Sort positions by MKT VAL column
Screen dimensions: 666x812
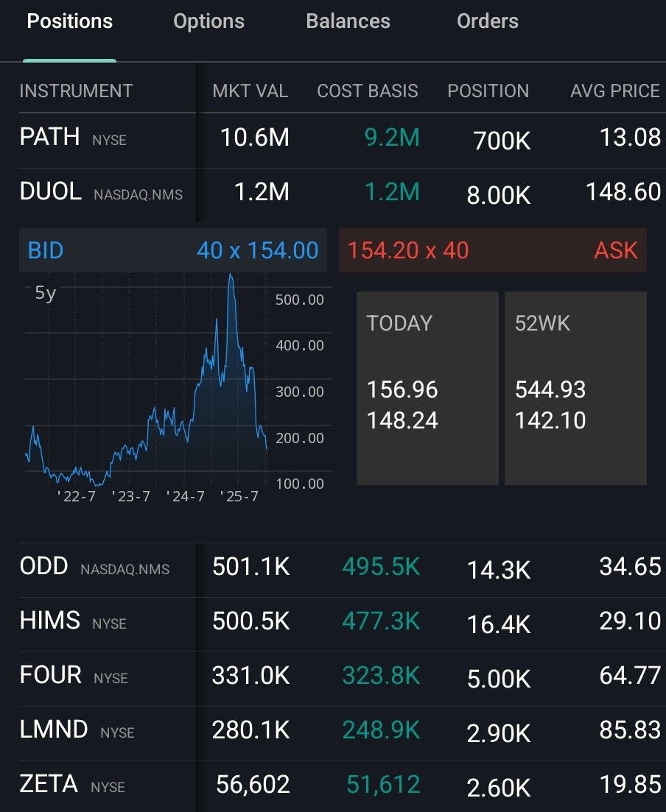[x=250, y=91]
